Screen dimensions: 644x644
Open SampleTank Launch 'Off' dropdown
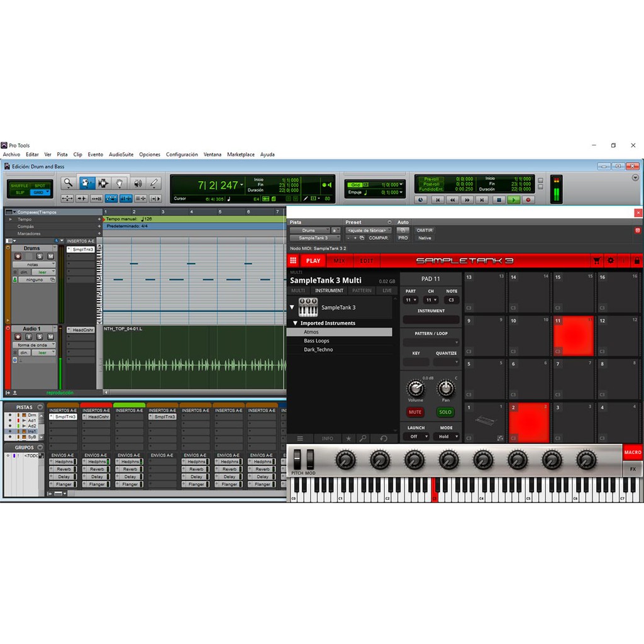(416, 436)
